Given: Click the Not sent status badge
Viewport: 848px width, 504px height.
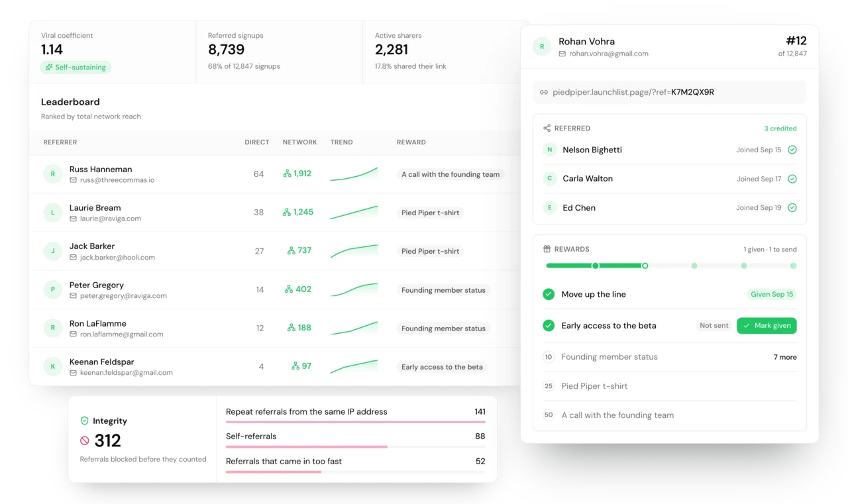Looking at the screenshot, I should click(714, 326).
